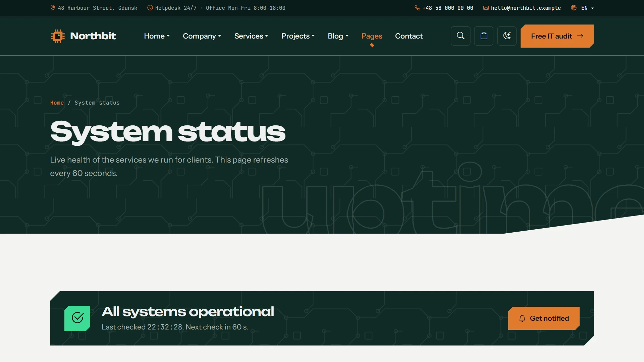
Task: Click the System status page heading
Action: coord(168,132)
